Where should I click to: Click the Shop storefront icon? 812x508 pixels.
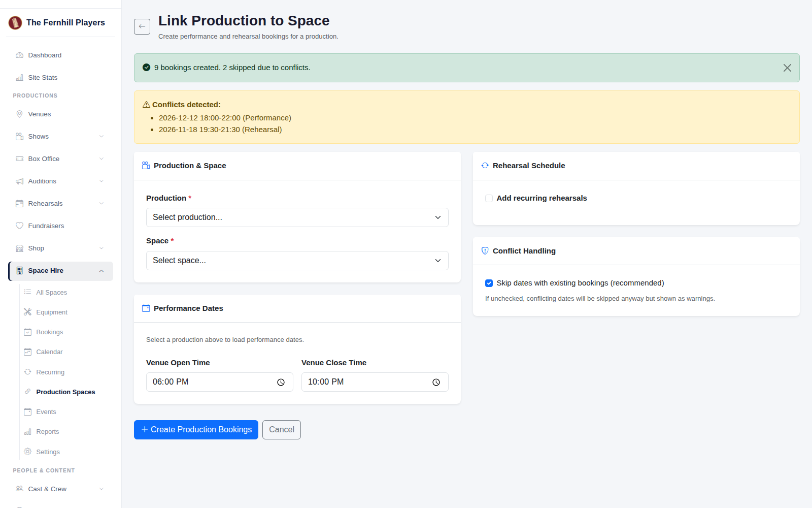[20, 248]
